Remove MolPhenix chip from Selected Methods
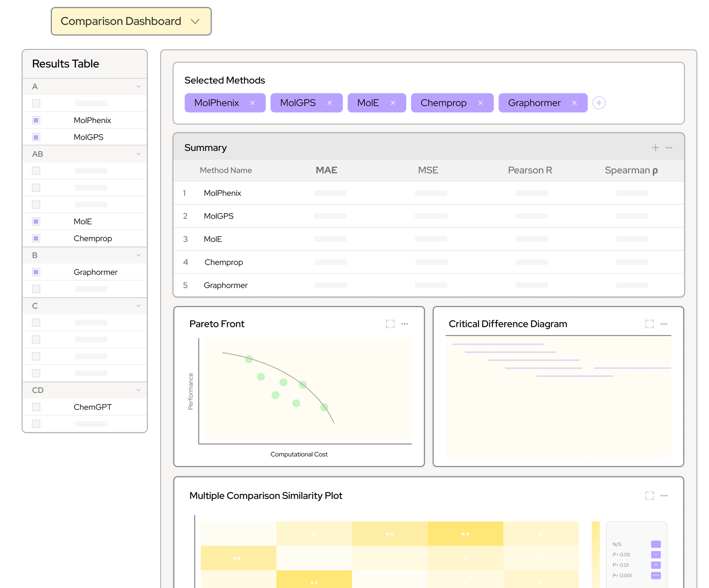709x588 pixels. [x=252, y=103]
